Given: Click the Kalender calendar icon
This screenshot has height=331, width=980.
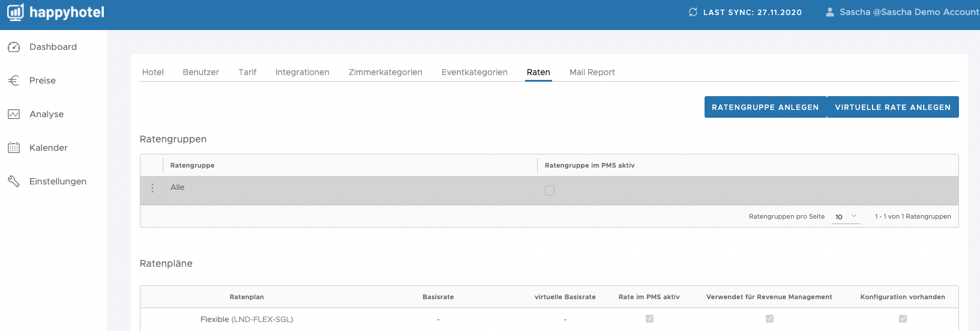Looking at the screenshot, I should [x=14, y=148].
